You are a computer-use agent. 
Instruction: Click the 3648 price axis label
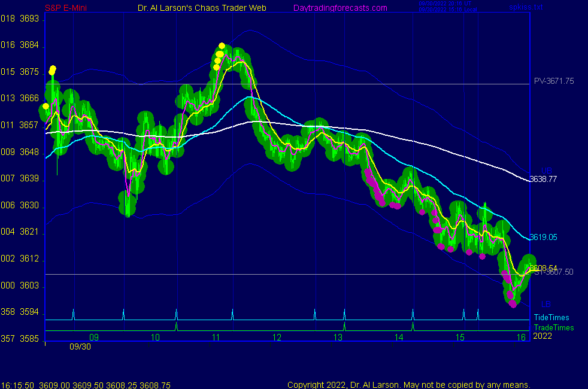point(29,152)
